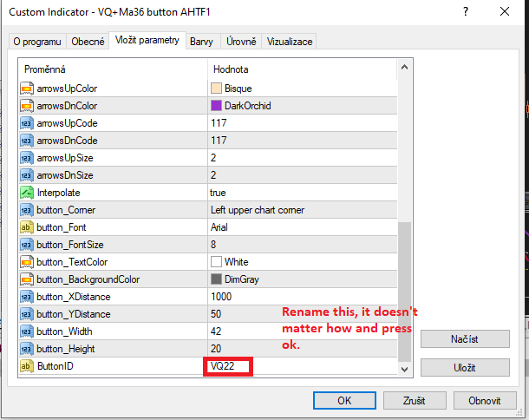Click the integer icon beside arrowsUpSize

pos(27,158)
